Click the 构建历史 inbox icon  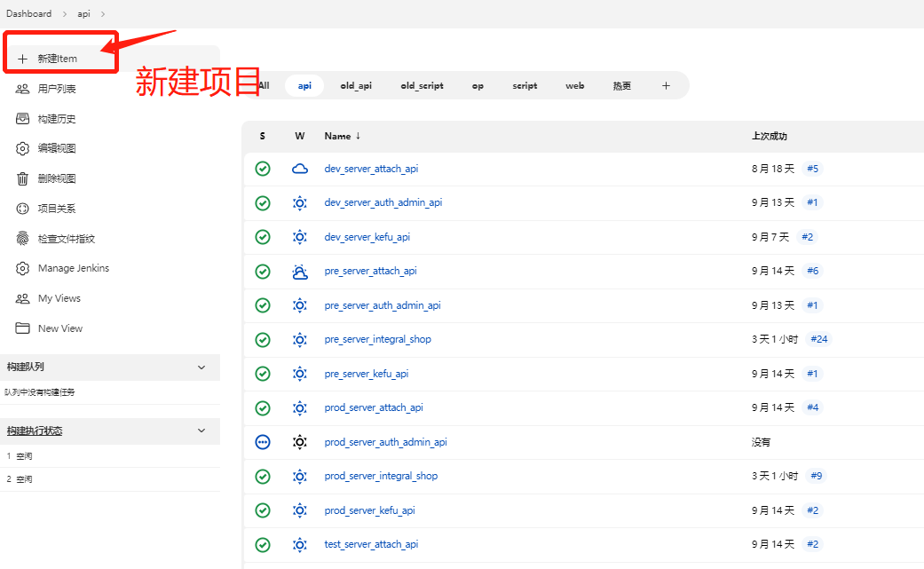(23, 119)
